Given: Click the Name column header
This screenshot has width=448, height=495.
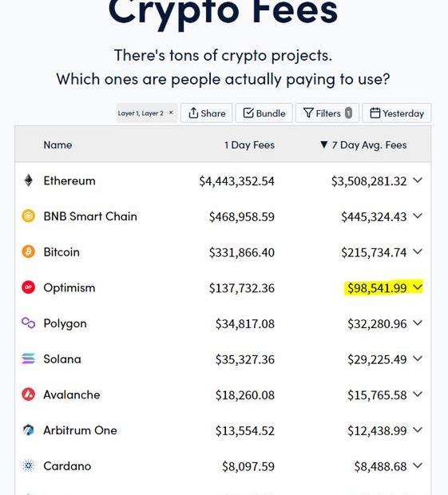Looking at the screenshot, I should tap(57, 145).
